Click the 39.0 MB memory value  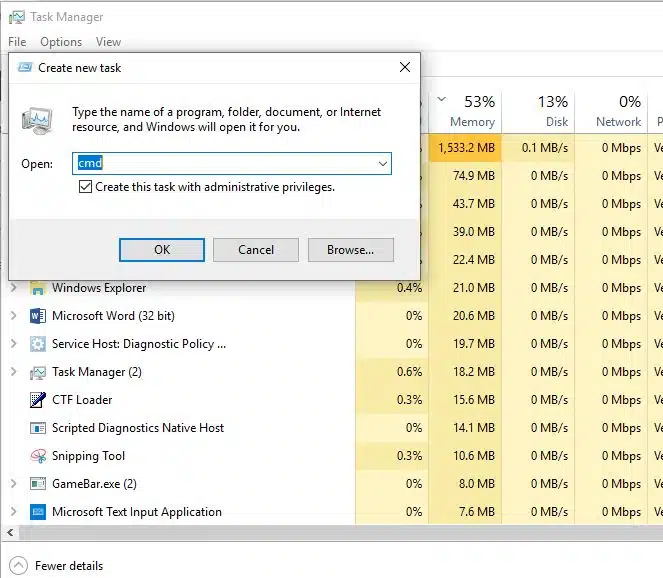[474, 232]
